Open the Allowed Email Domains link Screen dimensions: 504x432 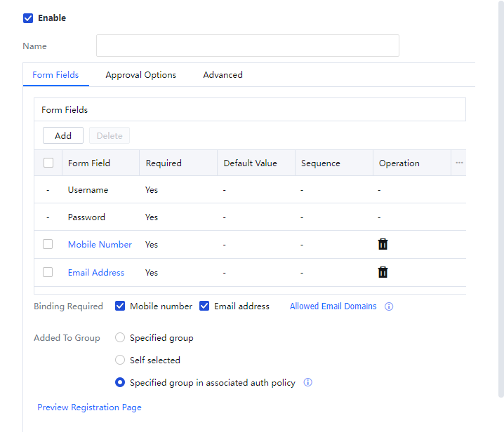click(333, 306)
